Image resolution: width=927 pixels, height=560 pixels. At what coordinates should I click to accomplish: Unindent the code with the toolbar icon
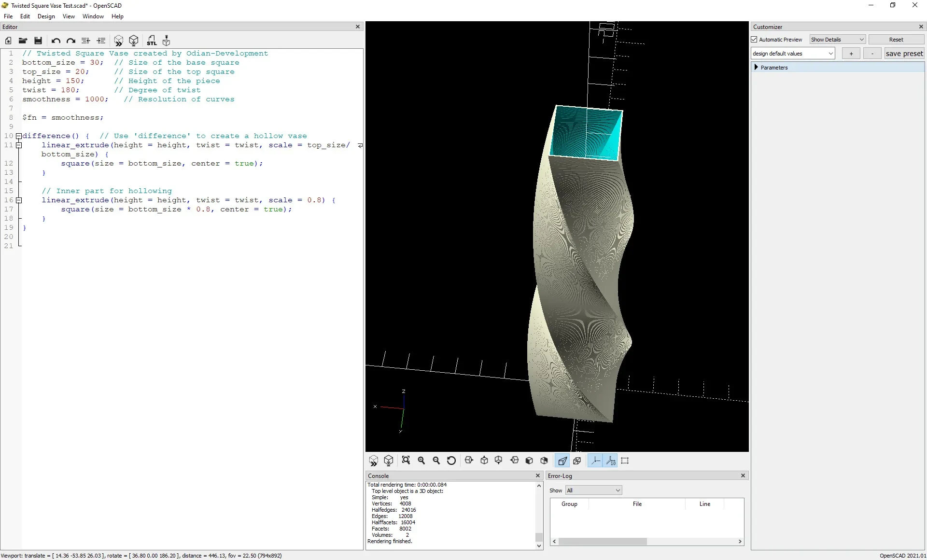pyautogui.click(x=86, y=41)
